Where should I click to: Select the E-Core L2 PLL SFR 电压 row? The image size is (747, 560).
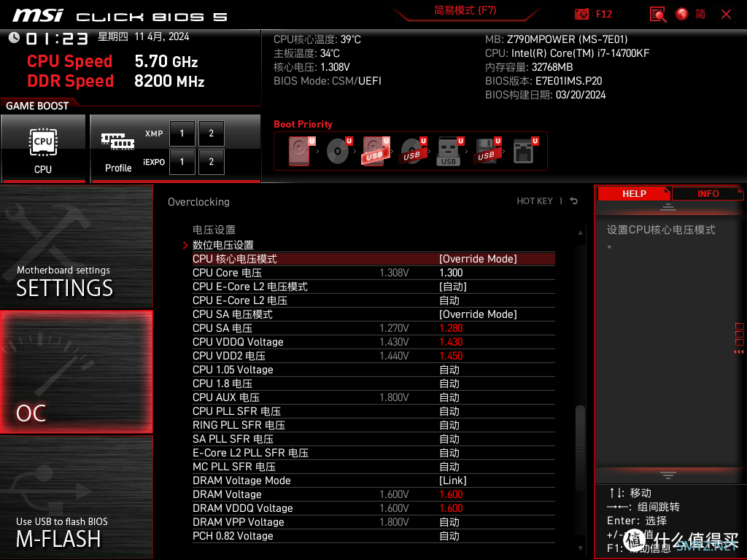(x=373, y=452)
